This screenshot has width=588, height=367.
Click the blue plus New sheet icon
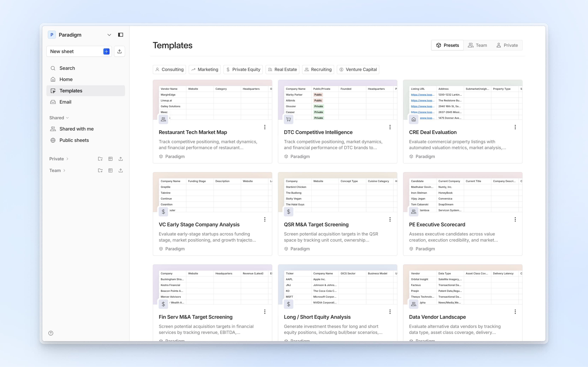pos(106,51)
